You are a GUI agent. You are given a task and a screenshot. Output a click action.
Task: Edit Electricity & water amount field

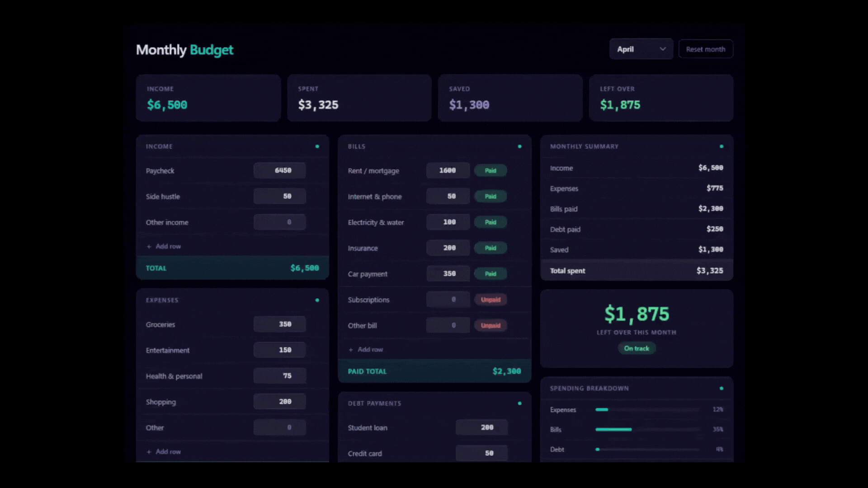click(448, 222)
